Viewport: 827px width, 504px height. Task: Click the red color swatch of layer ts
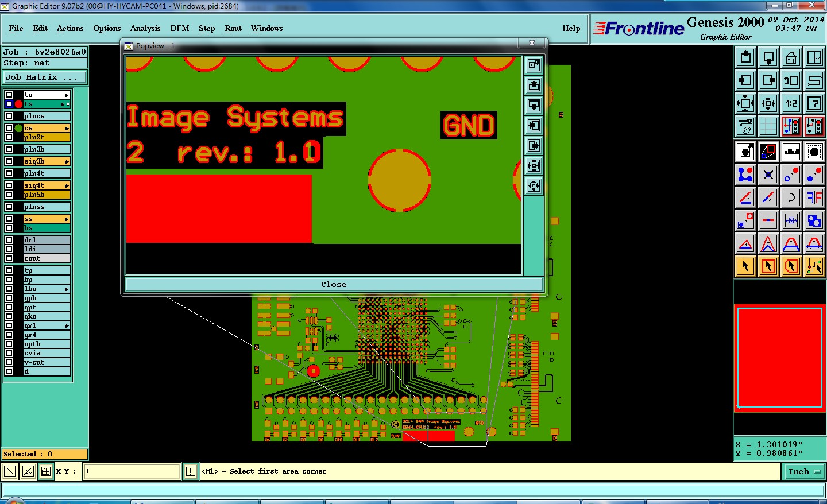tap(18, 104)
